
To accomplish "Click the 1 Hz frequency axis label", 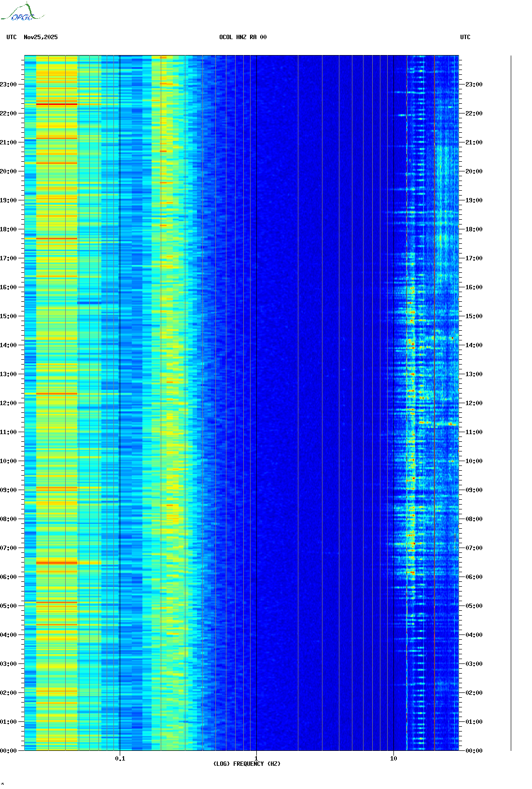I will 256,758.
